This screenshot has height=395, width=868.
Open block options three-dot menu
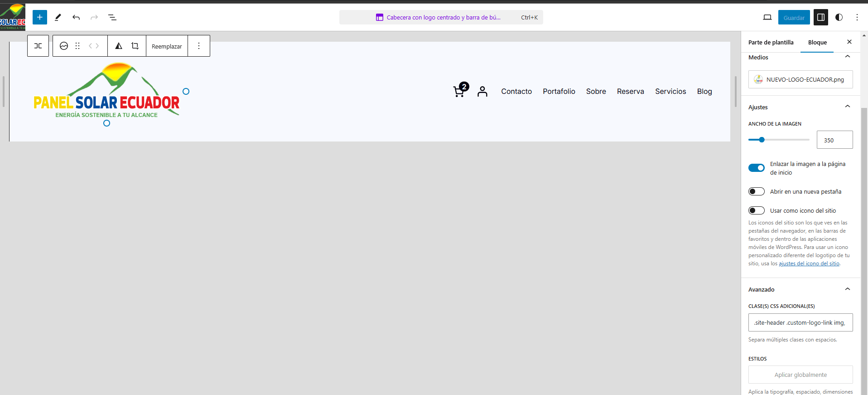[x=199, y=46]
